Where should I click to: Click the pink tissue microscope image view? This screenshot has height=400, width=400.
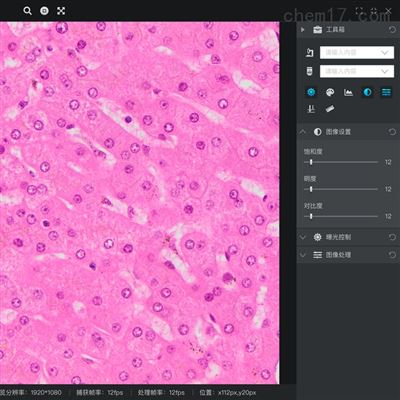139,203
